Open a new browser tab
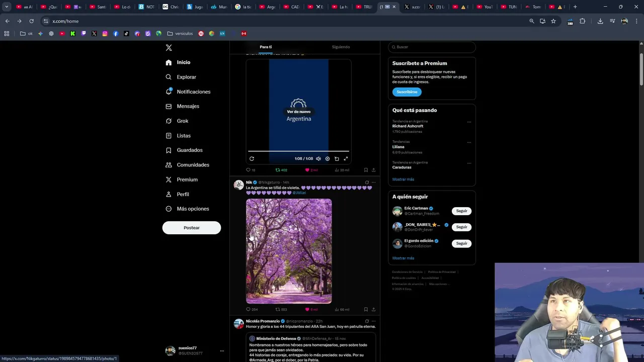644x362 pixels. (x=575, y=7)
